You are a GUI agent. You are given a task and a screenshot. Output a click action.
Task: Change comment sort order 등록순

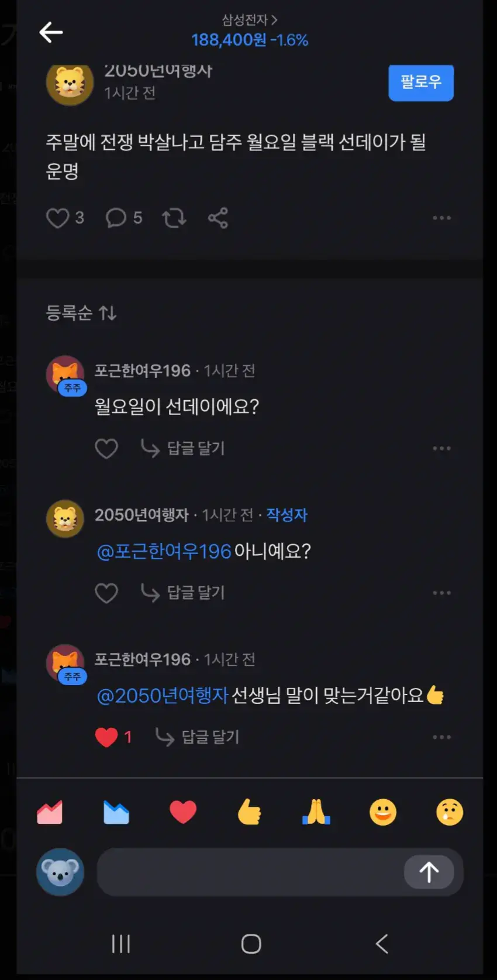coord(81,313)
